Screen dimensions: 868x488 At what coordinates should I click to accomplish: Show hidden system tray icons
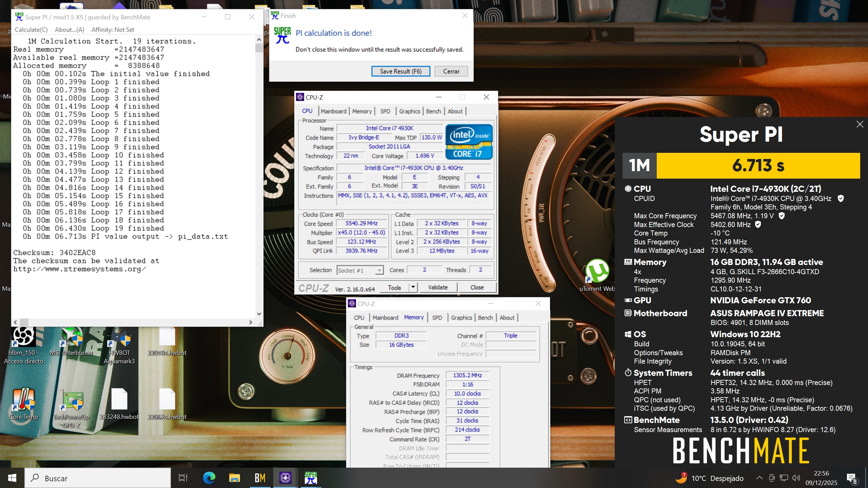point(759,478)
